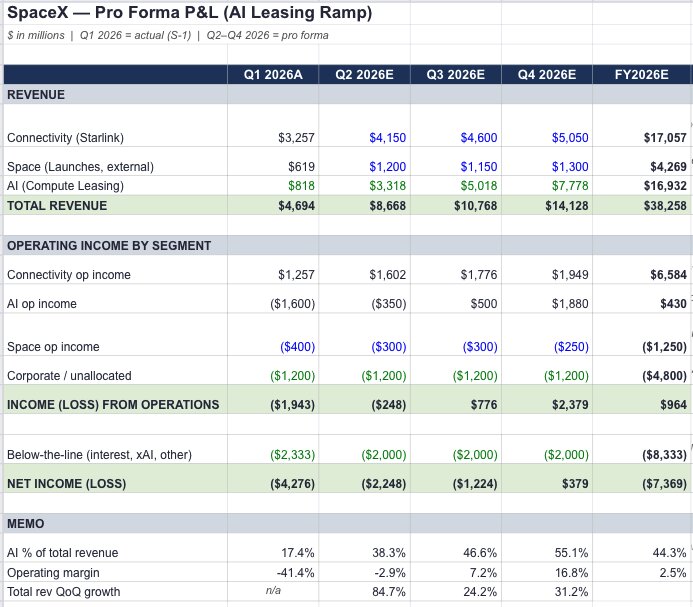Select Space op income FY ($1,250)
Viewport: 693px width, 607px height.
pyautogui.click(x=665, y=347)
